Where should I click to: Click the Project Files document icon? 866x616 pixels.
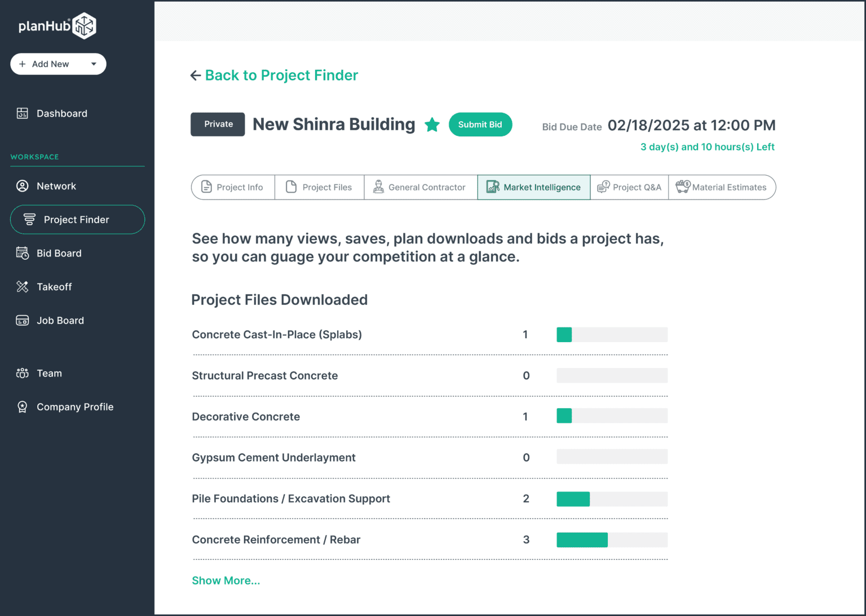tap(292, 187)
